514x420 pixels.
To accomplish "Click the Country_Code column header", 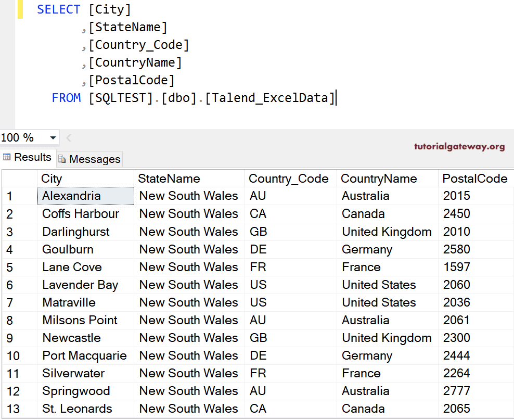I will [290, 179].
